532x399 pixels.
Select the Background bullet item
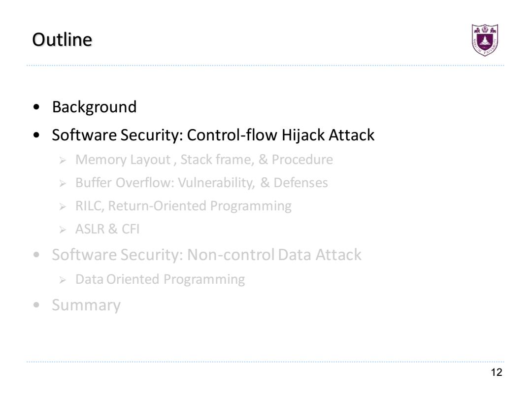click(x=94, y=107)
